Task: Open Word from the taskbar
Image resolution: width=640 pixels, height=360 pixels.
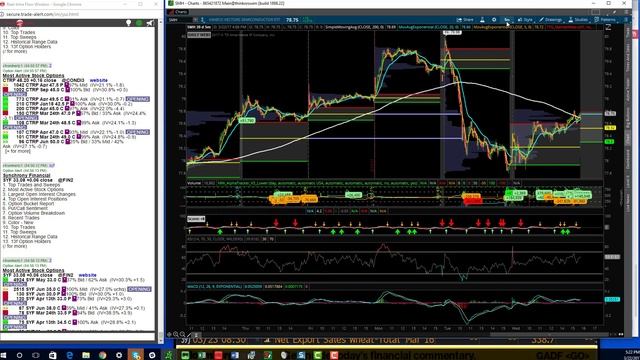Action: point(235,356)
